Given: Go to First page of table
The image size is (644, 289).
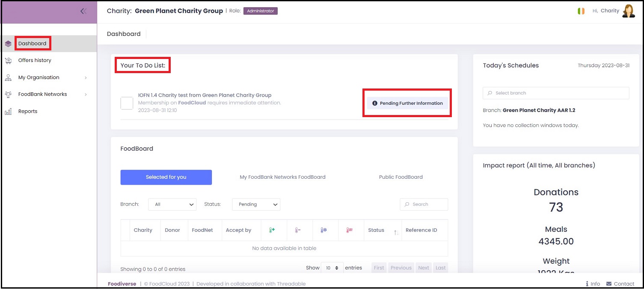Looking at the screenshot, I should 379,268.
